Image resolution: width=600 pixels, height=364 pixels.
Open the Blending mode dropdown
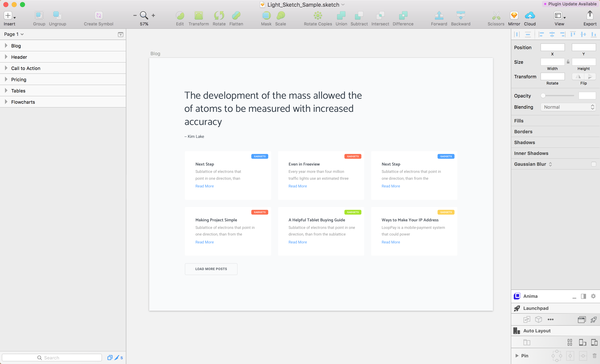(568, 107)
